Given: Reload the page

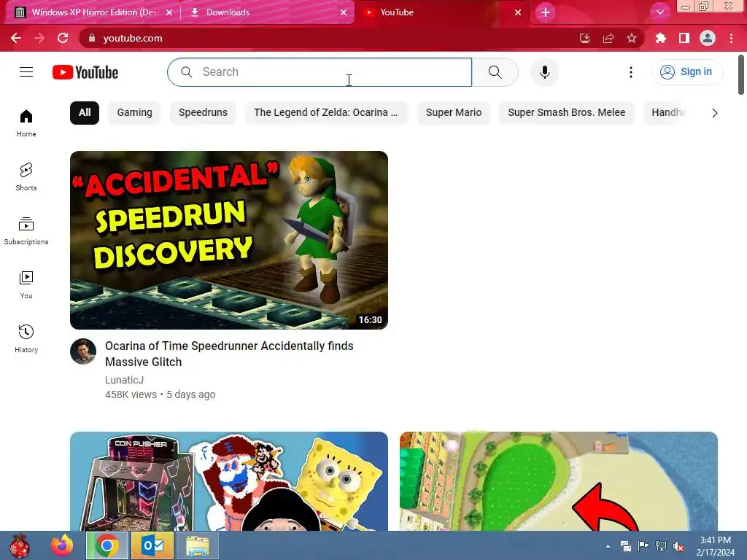Looking at the screenshot, I should [x=63, y=38].
